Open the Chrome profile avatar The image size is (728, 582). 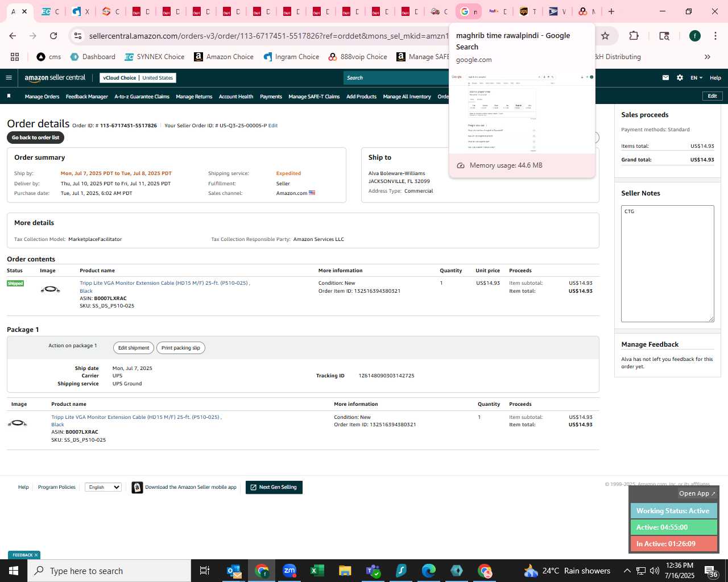click(x=695, y=36)
